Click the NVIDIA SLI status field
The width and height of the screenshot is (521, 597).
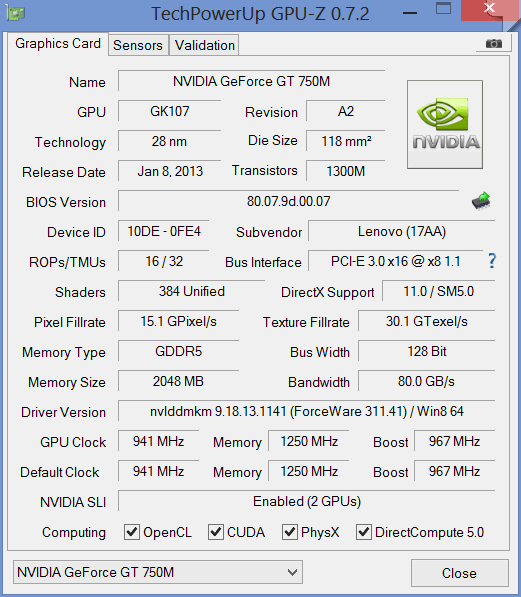[307, 501]
